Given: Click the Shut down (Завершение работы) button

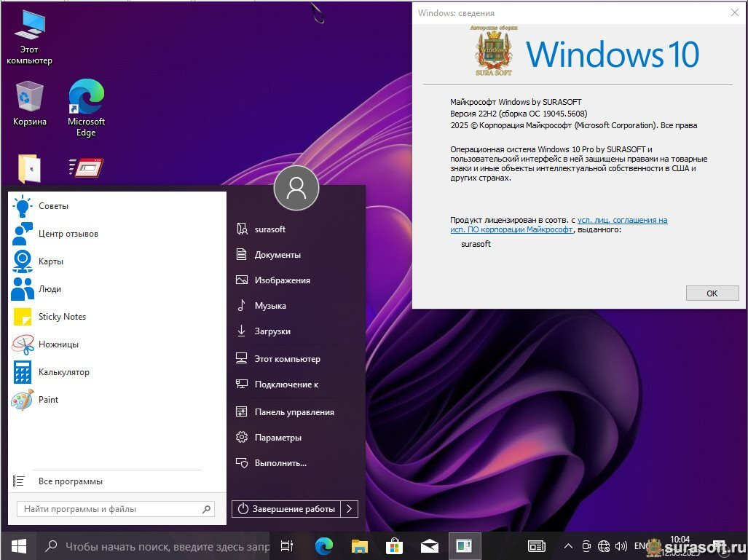Looking at the screenshot, I should pyautogui.click(x=286, y=509).
